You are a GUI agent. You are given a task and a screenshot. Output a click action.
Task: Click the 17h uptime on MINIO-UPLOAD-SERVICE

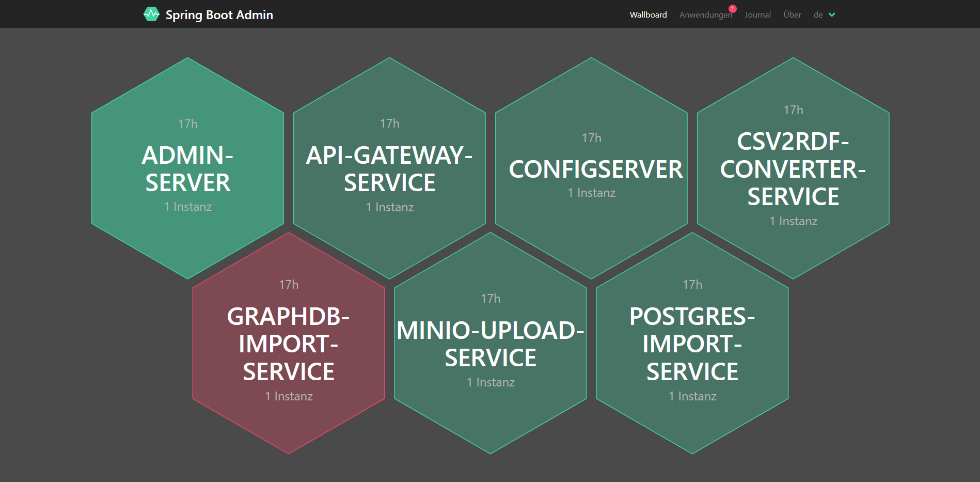(x=491, y=299)
